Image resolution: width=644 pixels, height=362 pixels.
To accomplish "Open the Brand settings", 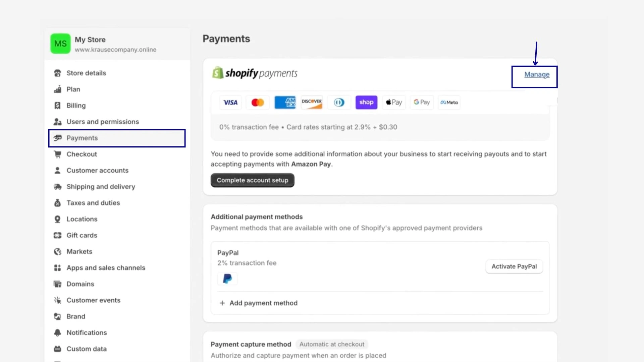I will point(76,316).
